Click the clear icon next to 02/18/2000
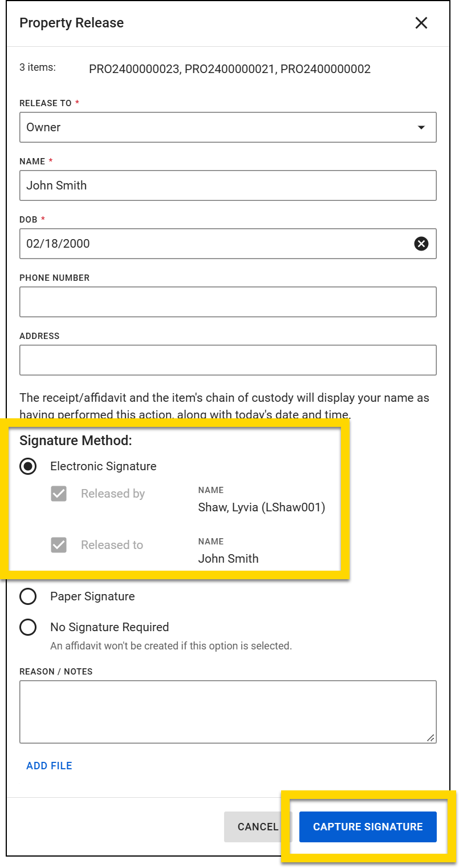This screenshot has width=459, height=868. pyautogui.click(x=421, y=244)
